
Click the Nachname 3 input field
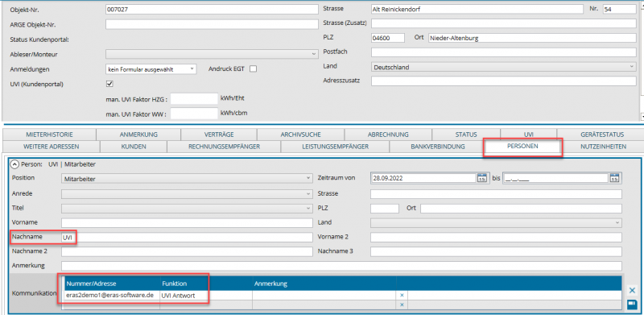pos(496,251)
